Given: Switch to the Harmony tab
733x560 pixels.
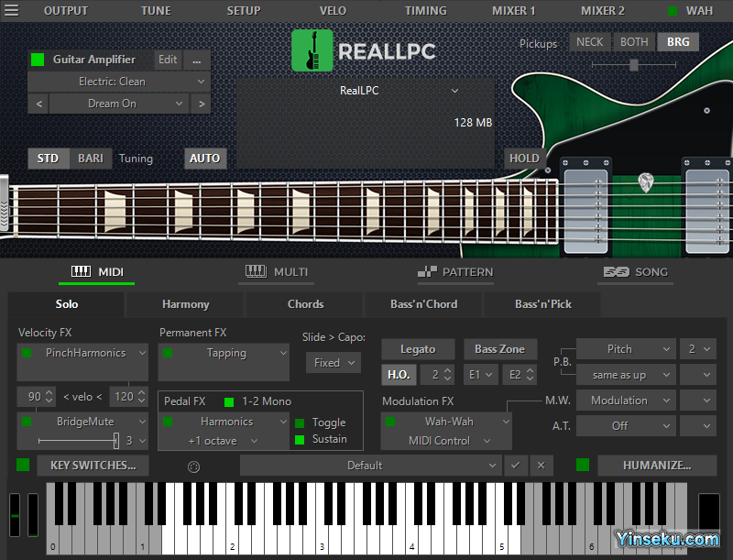Looking at the screenshot, I should tap(185, 304).
